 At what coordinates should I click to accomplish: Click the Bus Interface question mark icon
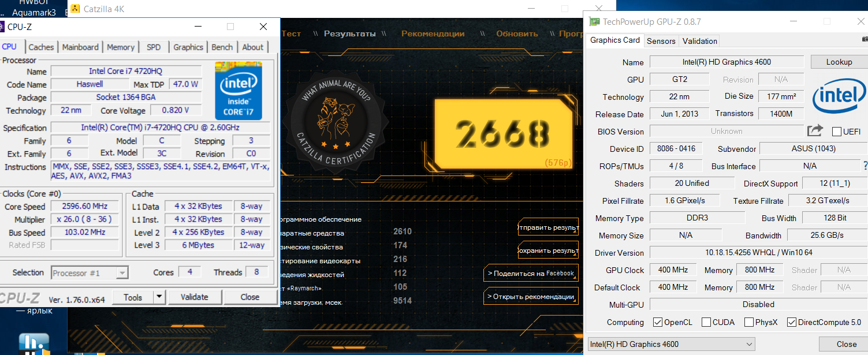click(x=865, y=166)
